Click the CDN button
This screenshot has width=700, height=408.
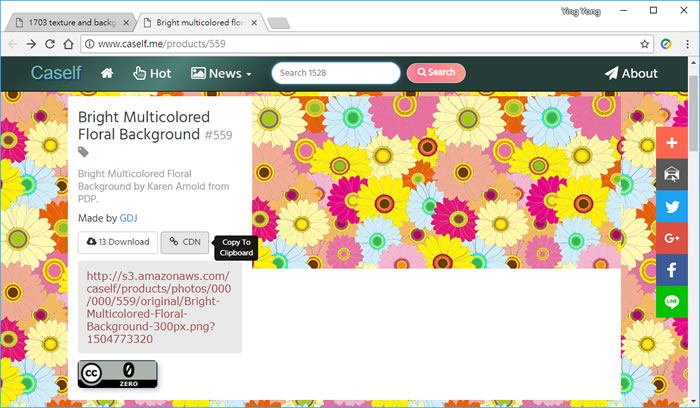coord(185,242)
